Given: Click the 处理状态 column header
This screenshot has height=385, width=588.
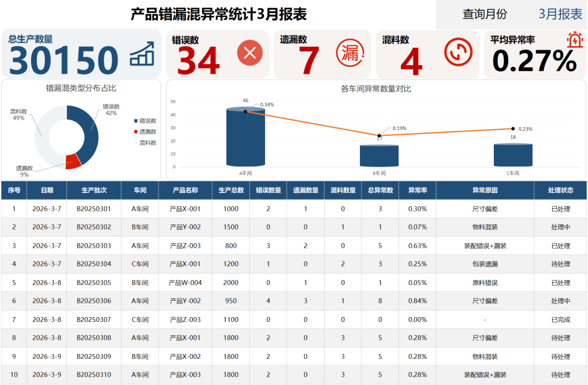Looking at the screenshot, I should tap(560, 190).
